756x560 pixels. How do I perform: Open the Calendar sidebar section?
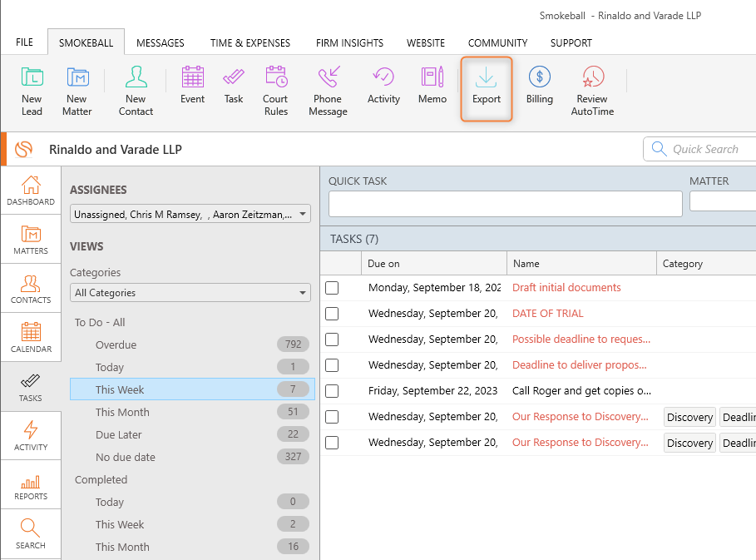coord(31,337)
